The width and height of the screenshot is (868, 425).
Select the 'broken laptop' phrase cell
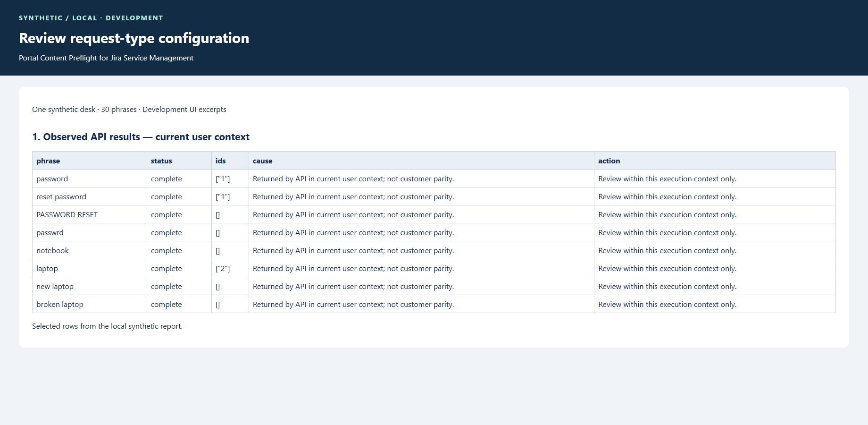pos(90,304)
